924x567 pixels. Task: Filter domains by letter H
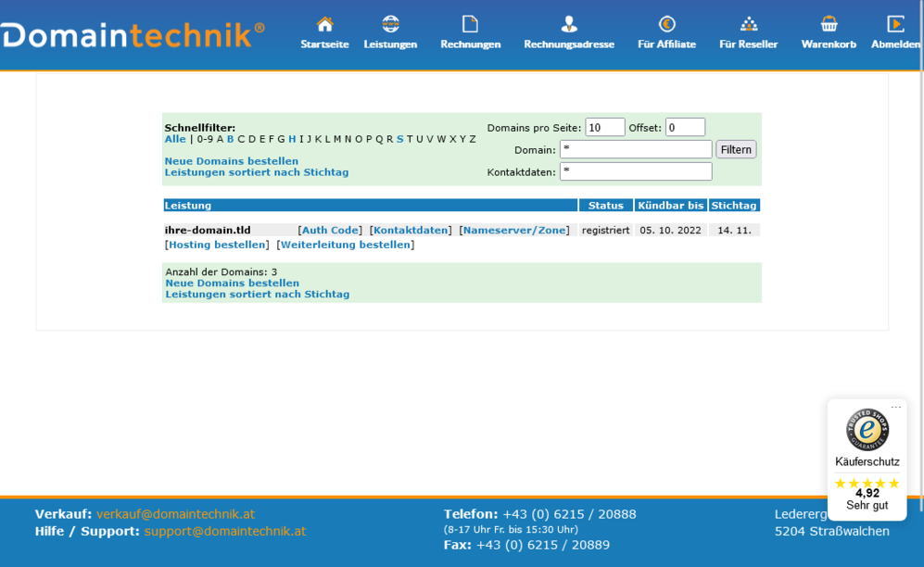[x=292, y=140]
